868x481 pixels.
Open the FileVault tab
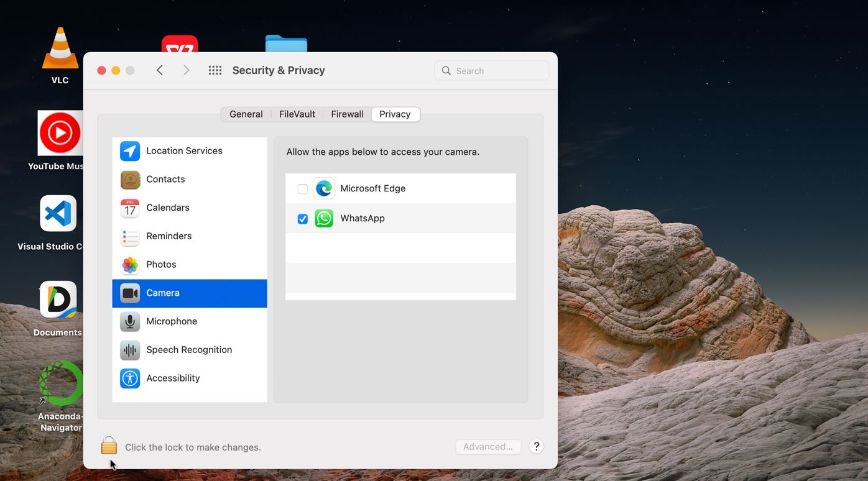pos(297,114)
